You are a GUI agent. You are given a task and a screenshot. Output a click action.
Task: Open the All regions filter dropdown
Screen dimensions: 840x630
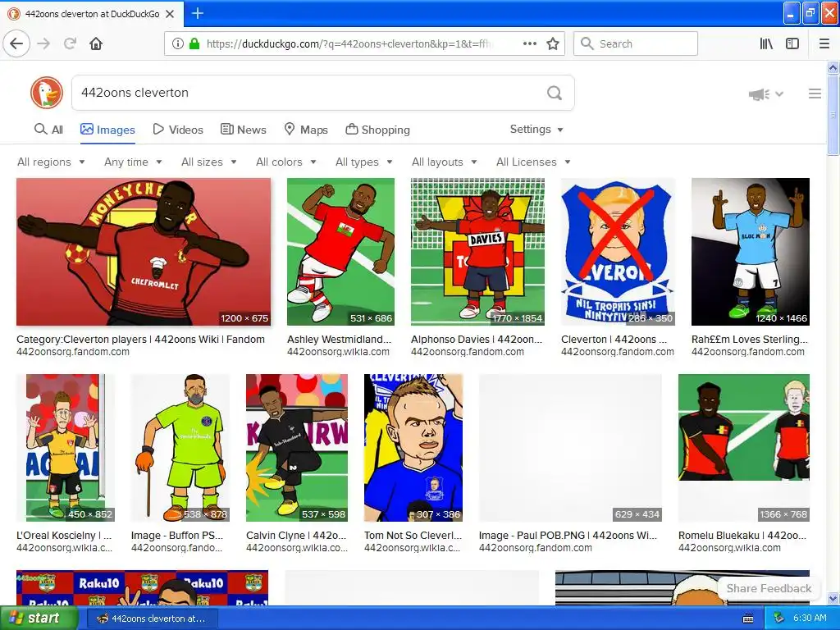click(51, 162)
